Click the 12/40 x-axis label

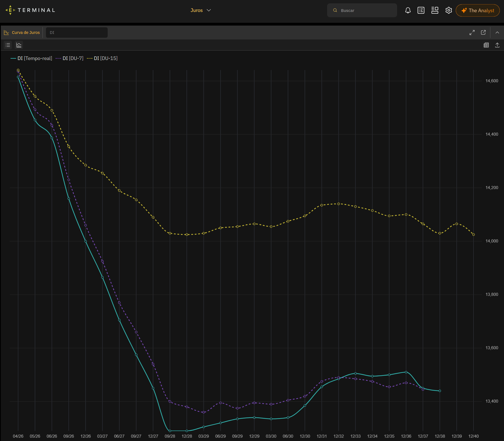(473, 436)
